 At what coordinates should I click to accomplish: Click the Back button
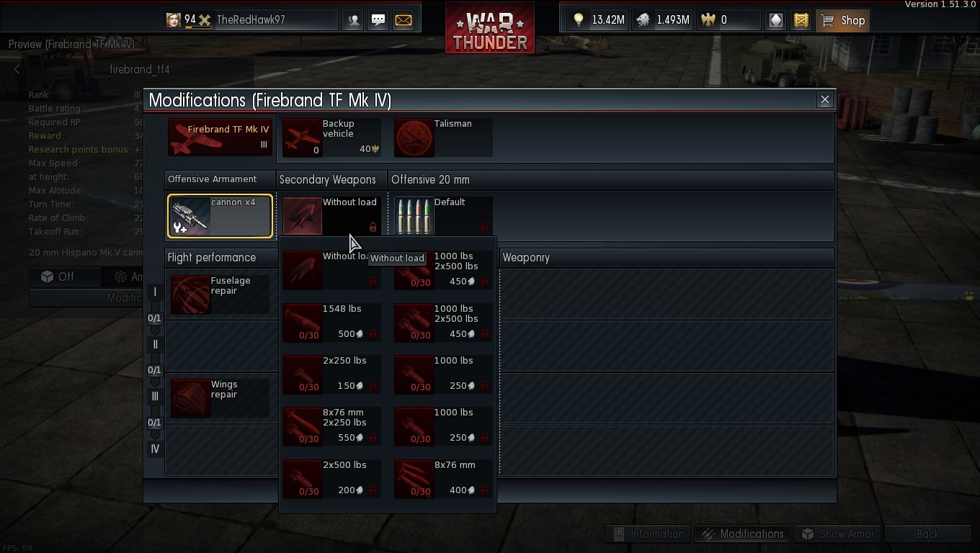click(x=928, y=534)
